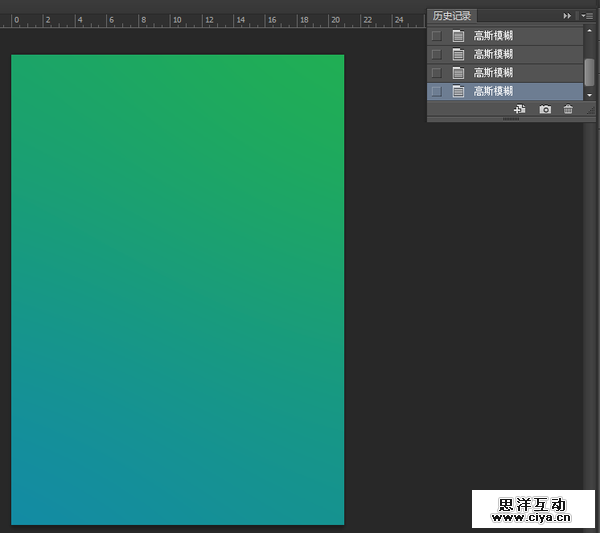Click the resize grip at History panel corner
Viewport: 600px width, 533px height.
pos(590,110)
